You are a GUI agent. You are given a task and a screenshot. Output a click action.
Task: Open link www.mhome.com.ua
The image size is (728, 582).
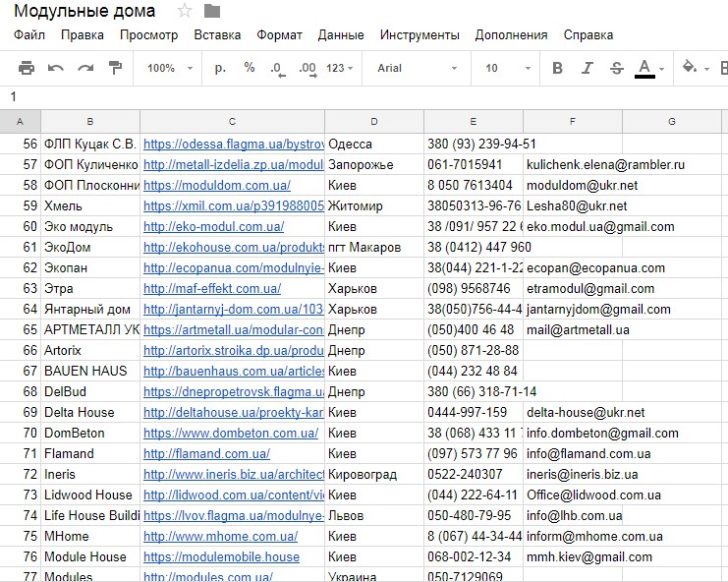(x=220, y=536)
